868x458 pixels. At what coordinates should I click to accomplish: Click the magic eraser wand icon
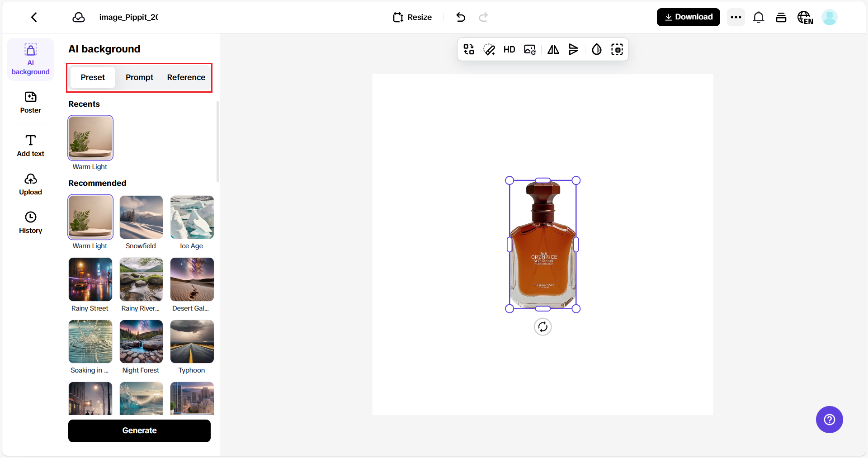[x=489, y=49]
